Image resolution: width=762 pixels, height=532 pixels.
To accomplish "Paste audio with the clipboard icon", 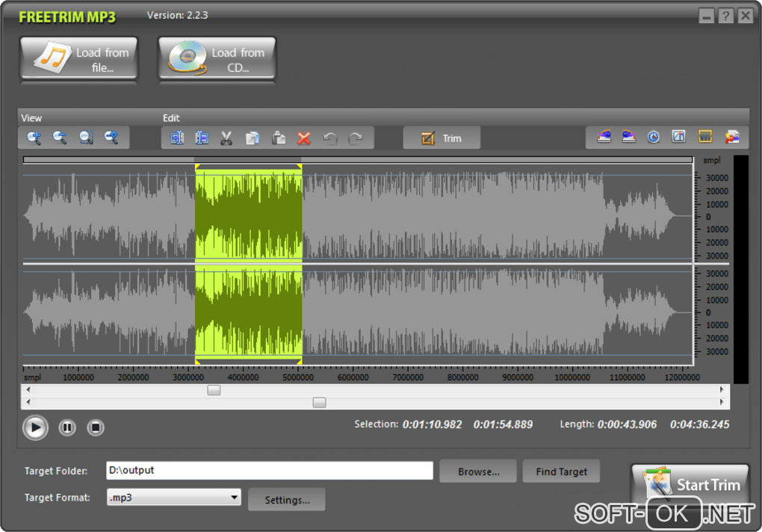I will [279, 138].
